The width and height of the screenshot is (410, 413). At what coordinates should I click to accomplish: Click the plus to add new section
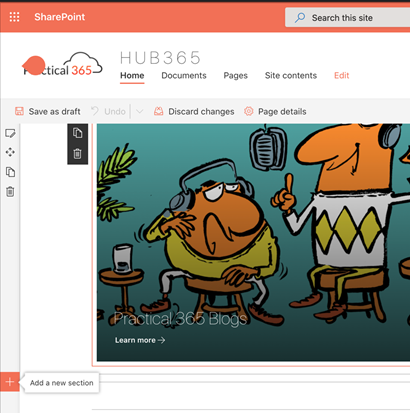coord(10,382)
